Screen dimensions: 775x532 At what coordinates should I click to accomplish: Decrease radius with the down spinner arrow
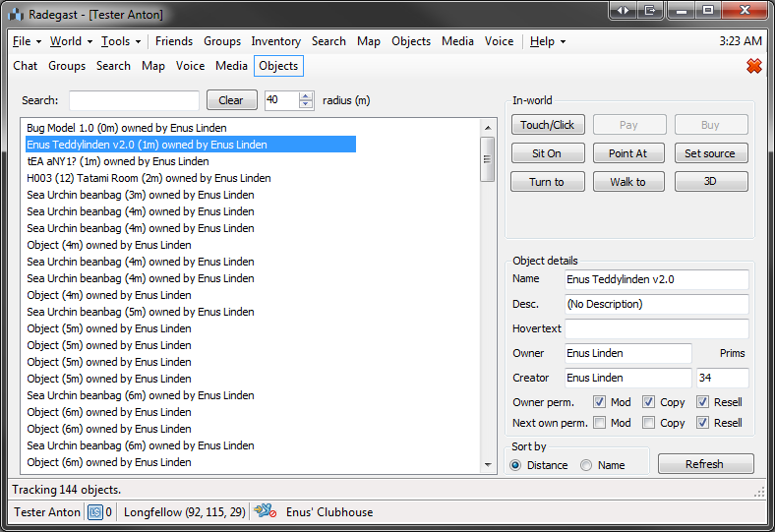pos(306,104)
